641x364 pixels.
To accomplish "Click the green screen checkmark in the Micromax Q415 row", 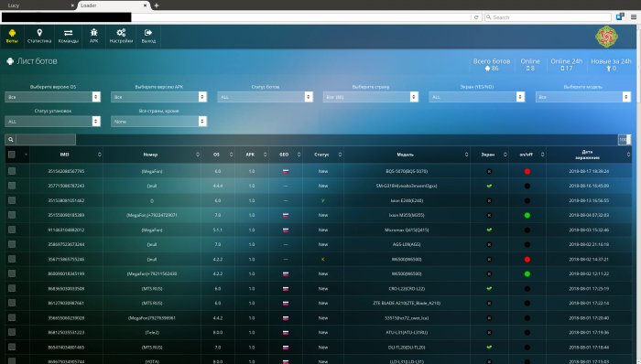I will (489, 230).
